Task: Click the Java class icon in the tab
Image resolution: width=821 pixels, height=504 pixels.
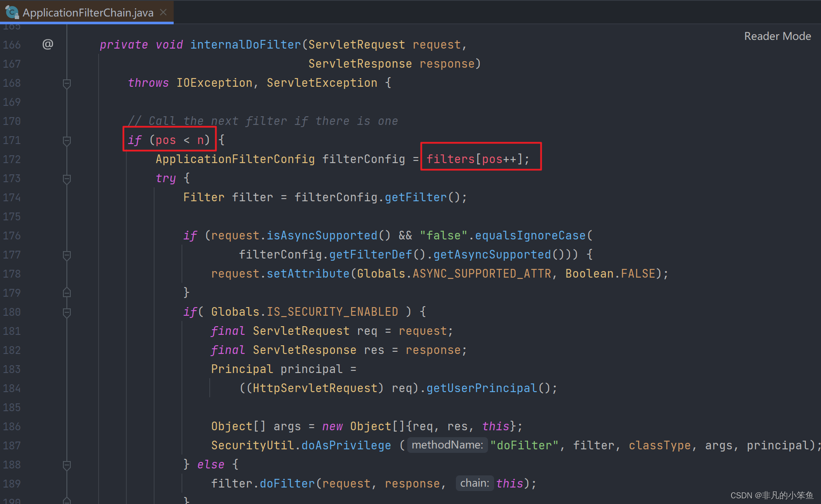Action: [12, 12]
